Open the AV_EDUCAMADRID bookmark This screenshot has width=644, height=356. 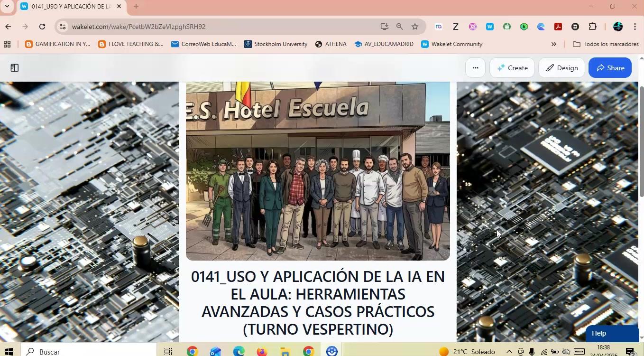[x=384, y=44]
